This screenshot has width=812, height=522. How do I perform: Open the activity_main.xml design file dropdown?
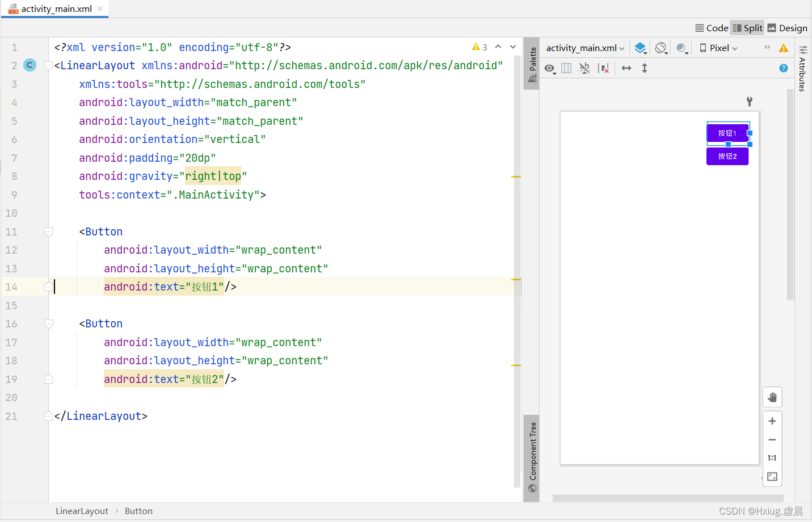click(586, 48)
